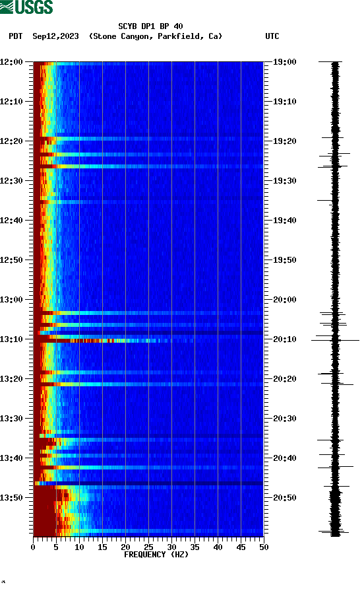Click the 45 Hz frequency tick label

pyautogui.click(x=241, y=547)
